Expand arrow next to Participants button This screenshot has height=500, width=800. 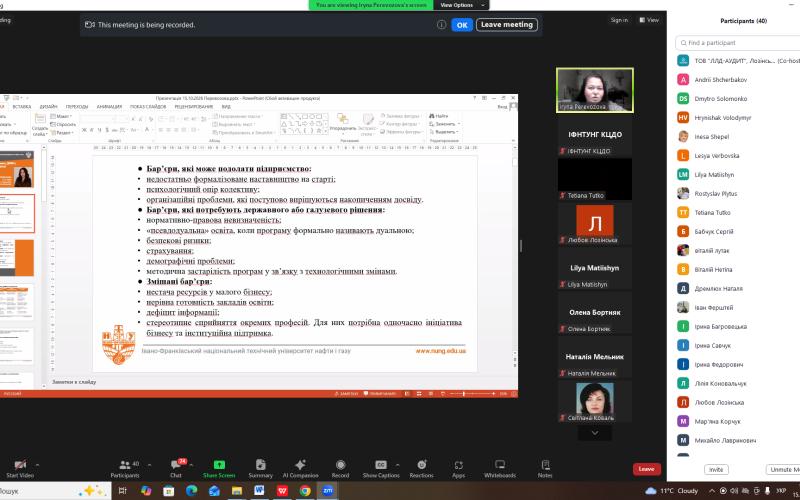(149, 465)
